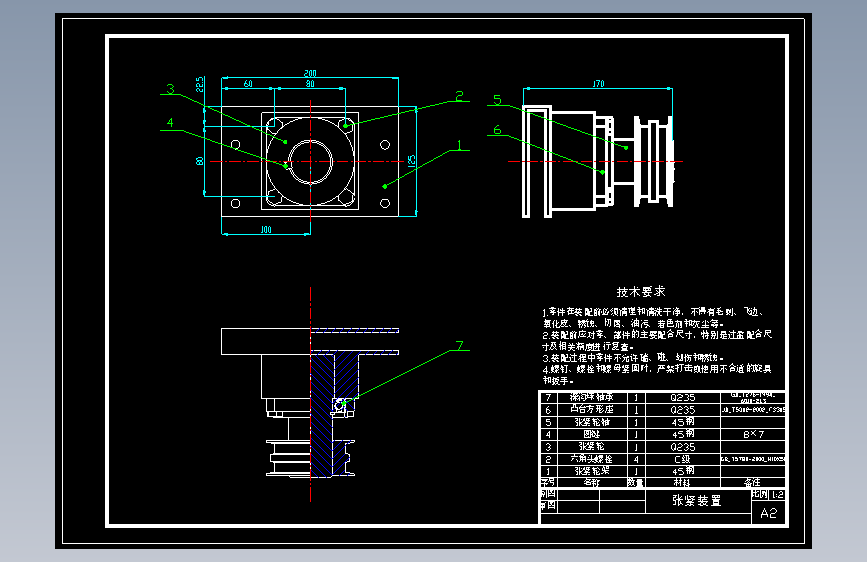The height and width of the screenshot is (562, 867).
Task: Click green callout number 6 on side view
Action: (497, 130)
